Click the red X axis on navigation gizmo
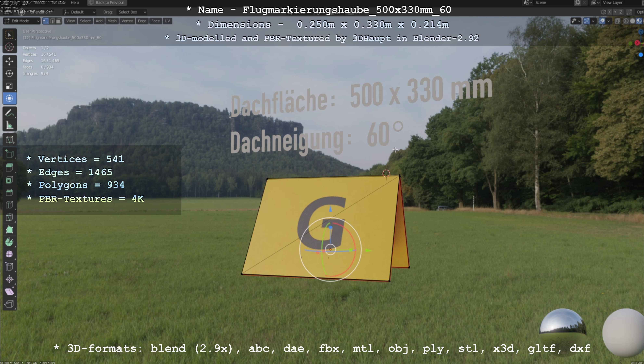The width and height of the screenshot is (644, 364). pos(637,43)
